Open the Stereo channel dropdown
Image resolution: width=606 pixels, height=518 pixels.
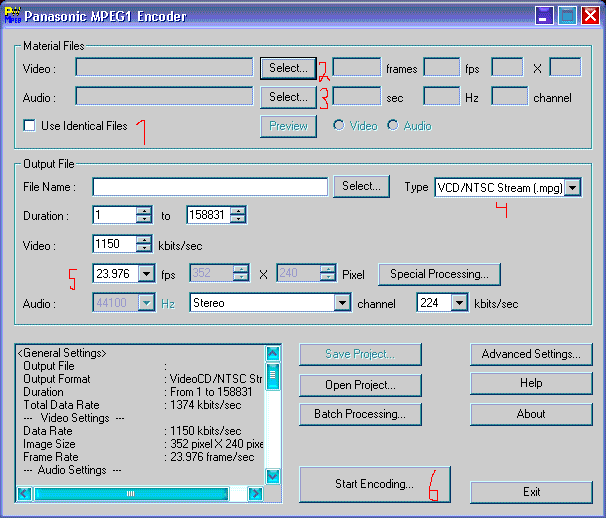click(x=342, y=303)
